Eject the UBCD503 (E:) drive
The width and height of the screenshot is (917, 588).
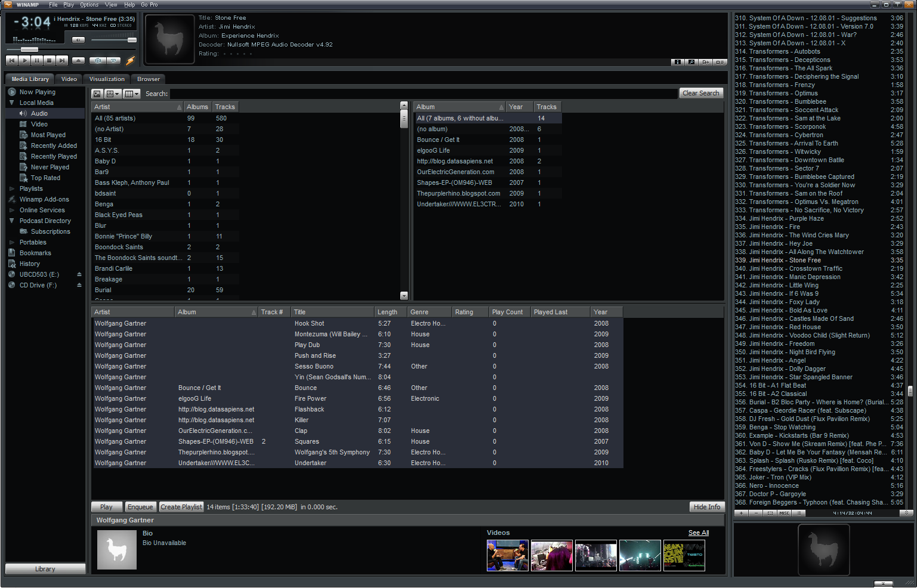[x=79, y=274]
